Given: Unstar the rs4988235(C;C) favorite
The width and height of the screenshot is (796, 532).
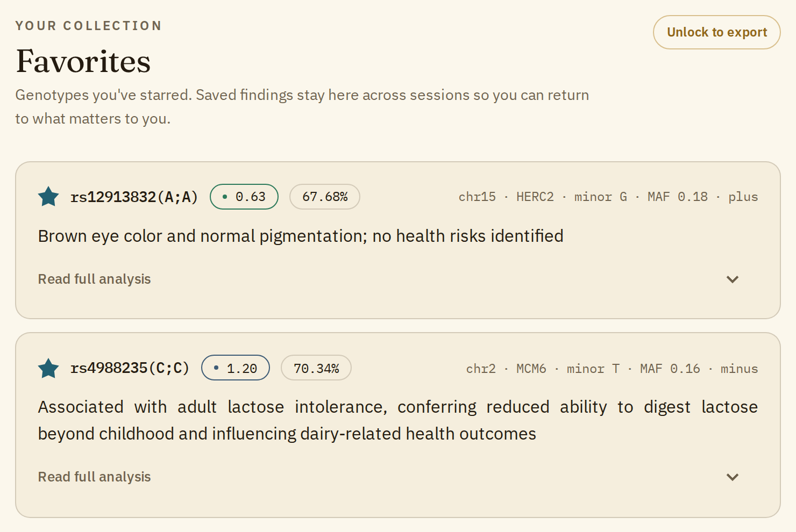Looking at the screenshot, I should tap(48, 368).
